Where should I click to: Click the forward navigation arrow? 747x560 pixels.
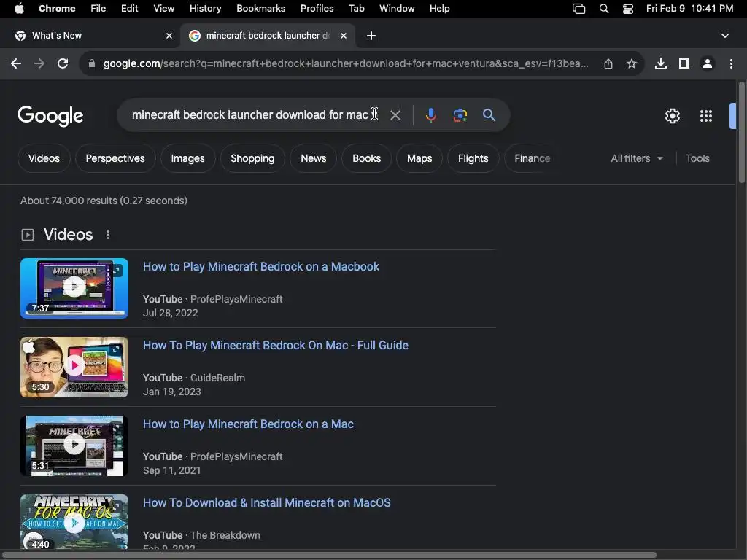39,63
